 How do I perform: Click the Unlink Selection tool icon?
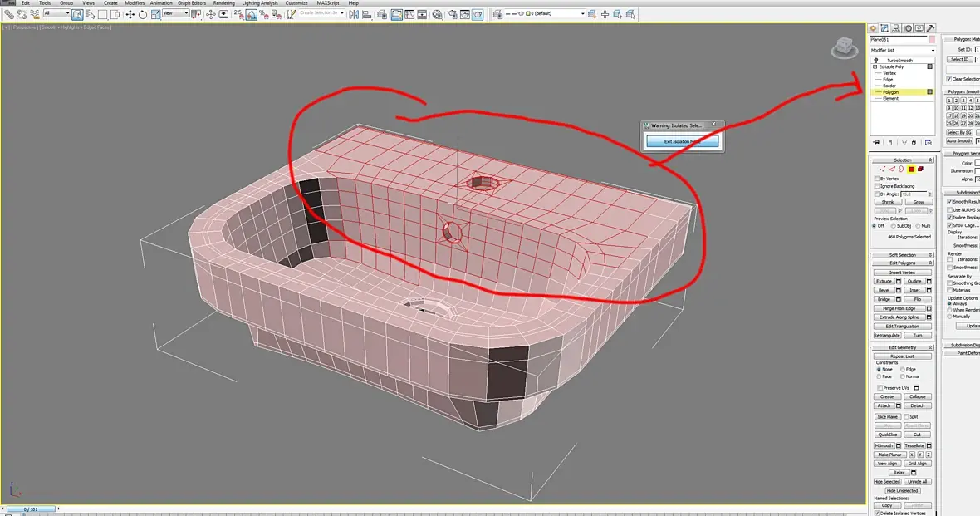[22, 14]
